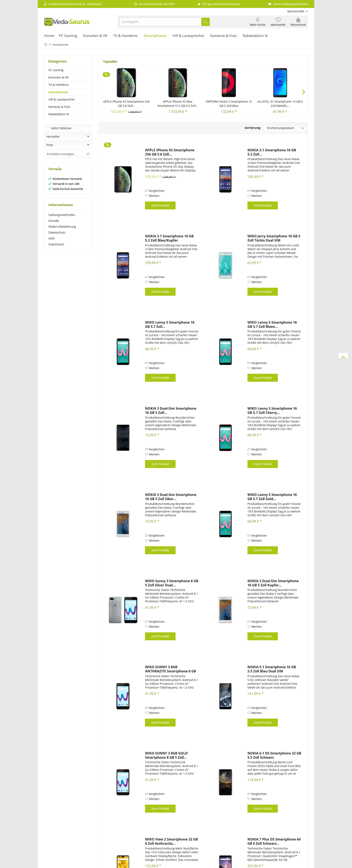Expand the Hersteller filter
The image size is (352, 868).
pos(68,136)
